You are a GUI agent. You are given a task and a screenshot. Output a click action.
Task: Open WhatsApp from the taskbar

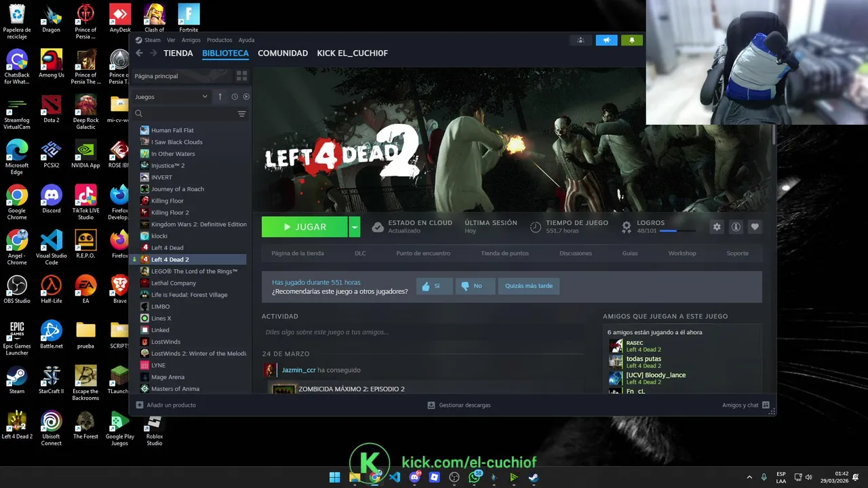coord(474,477)
